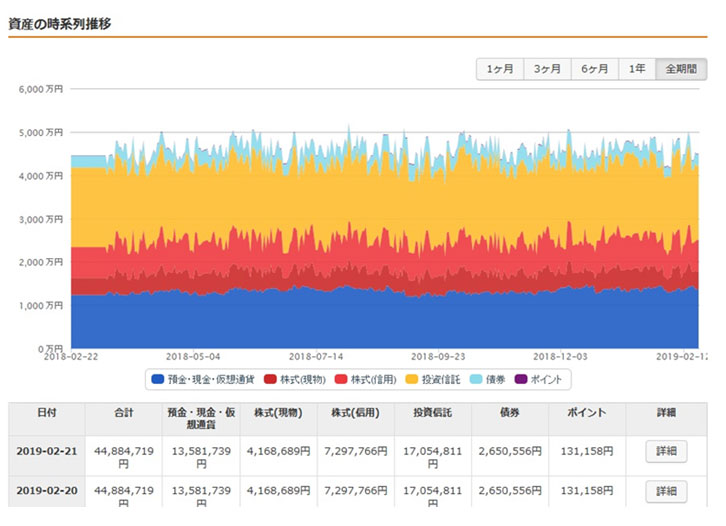
Task: Click 17,054,811円 in the 2019-02-21 row
Action: [x=432, y=457]
